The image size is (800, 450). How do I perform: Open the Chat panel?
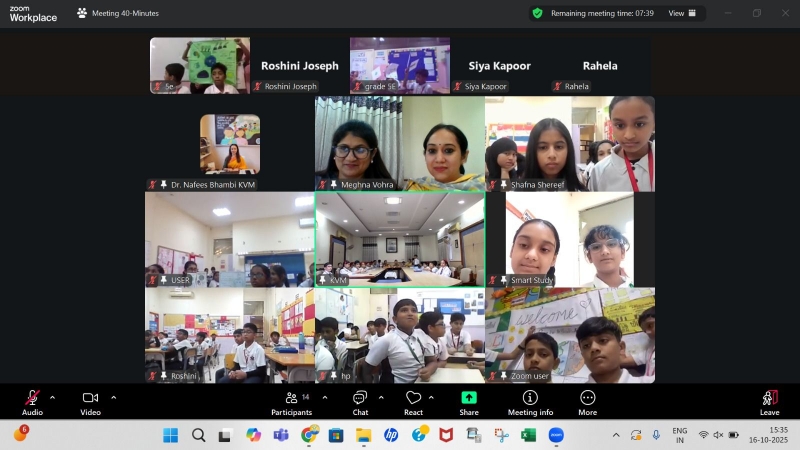coord(360,400)
